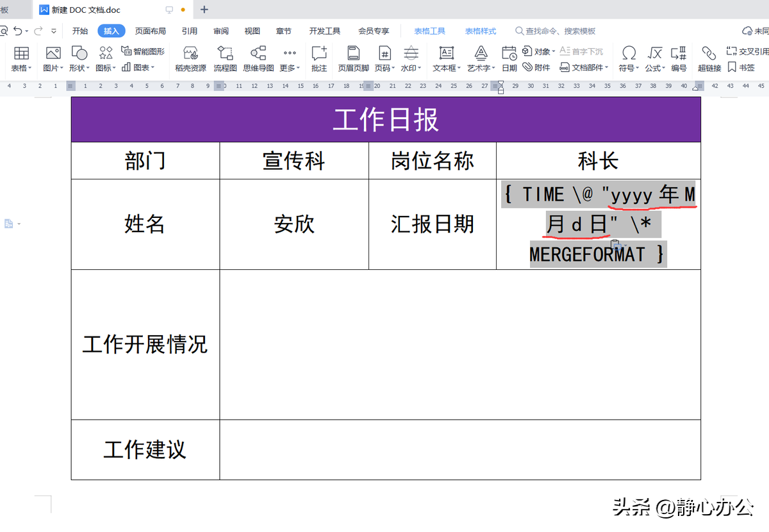
Task: Click the 工作日报 title cell
Action: 386,119
